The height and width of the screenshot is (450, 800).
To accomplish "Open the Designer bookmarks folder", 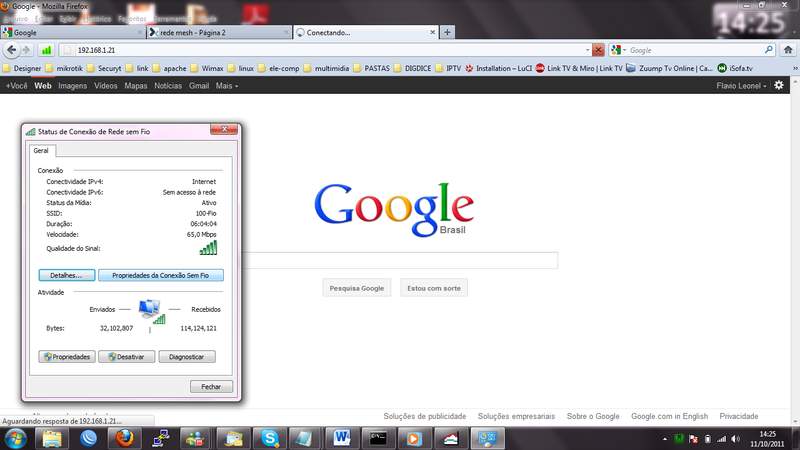I will 22,68.
